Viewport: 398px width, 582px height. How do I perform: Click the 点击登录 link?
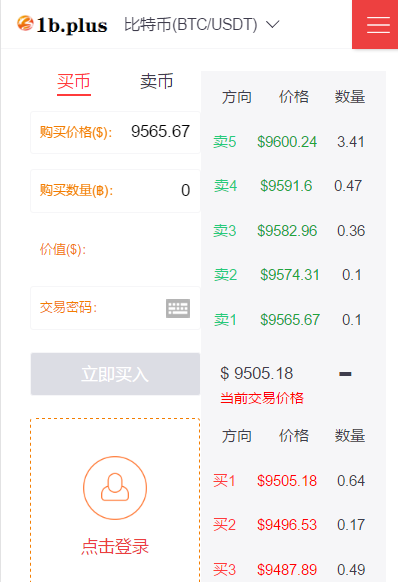[115, 546]
